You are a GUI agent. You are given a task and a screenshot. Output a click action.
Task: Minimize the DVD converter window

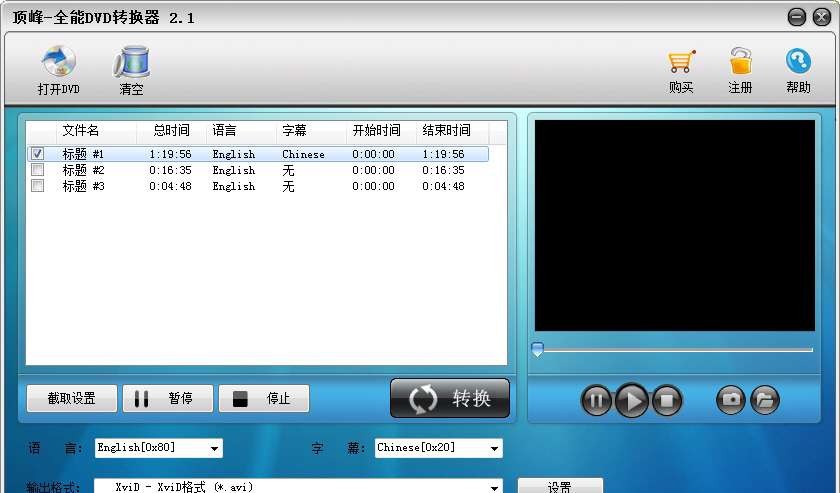click(x=797, y=17)
